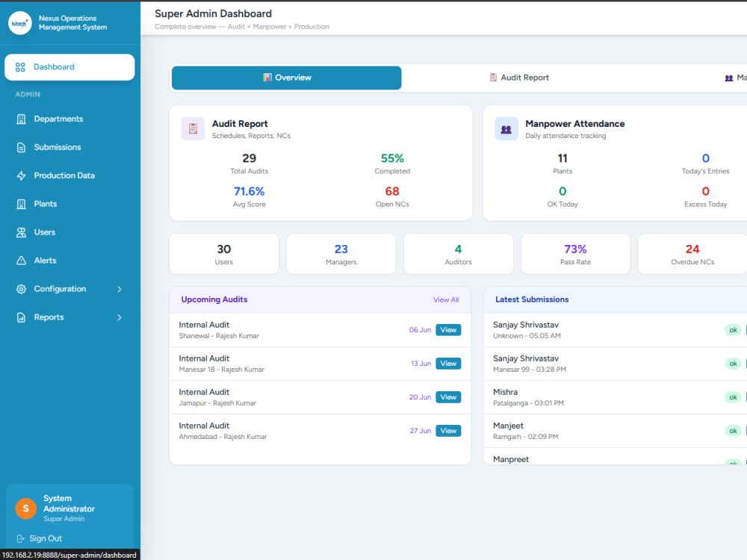Click View All in Upcoming Audits

[446, 299]
